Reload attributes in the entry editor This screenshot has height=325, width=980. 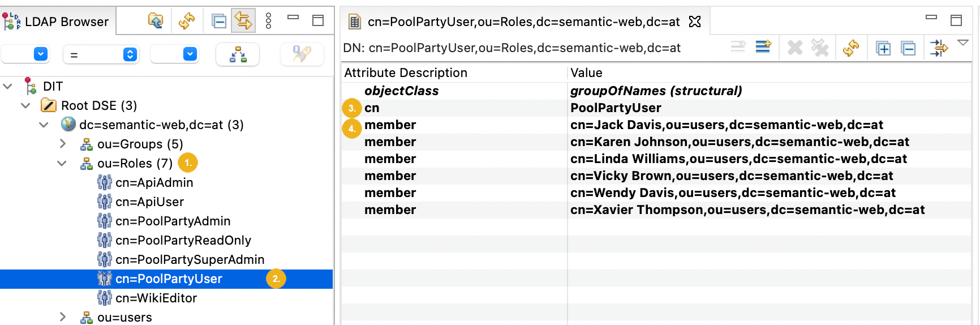[x=850, y=48]
